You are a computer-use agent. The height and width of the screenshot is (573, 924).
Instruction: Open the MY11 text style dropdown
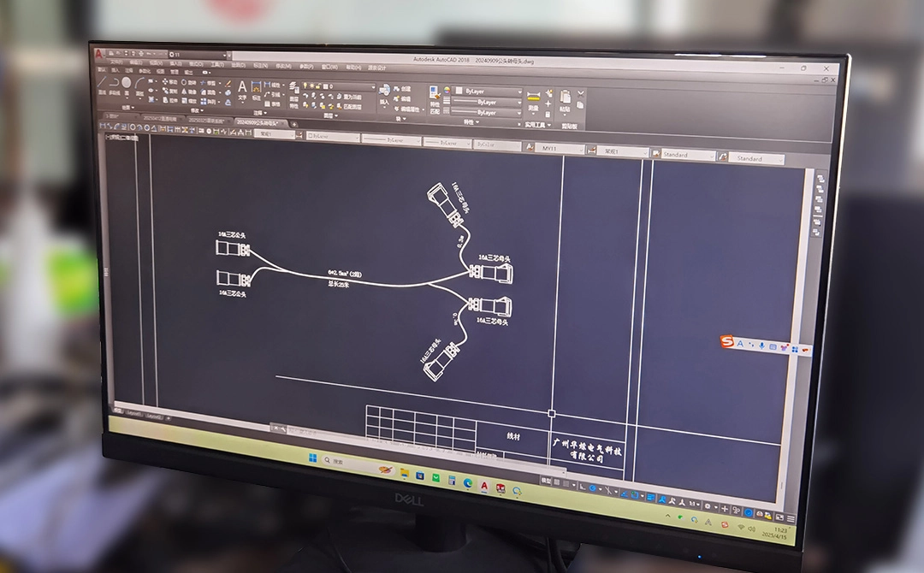pyautogui.click(x=560, y=149)
